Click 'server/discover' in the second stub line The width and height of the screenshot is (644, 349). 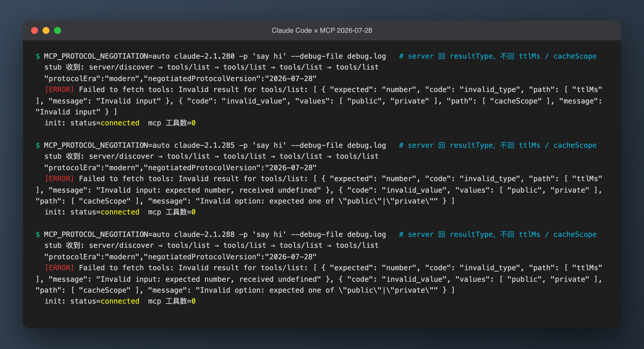click(x=122, y=156)
